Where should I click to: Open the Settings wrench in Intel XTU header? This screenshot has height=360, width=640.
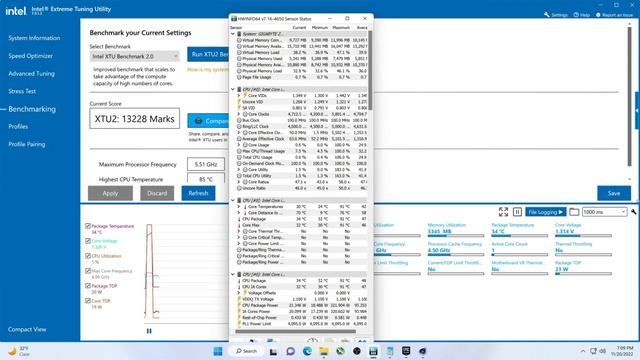[x=556, y=15]
